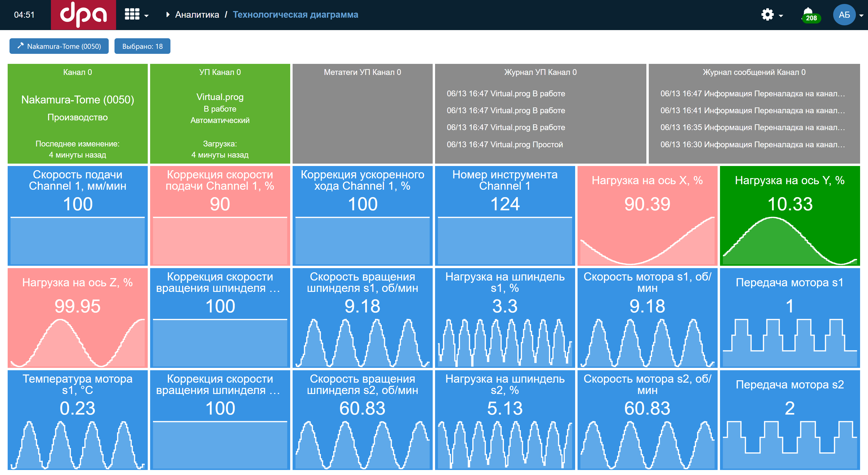The height and width of the screenshot is (475, 868).
Task: Expand the dropdown arrow next to the settings gear
Action: coord(781,16)
